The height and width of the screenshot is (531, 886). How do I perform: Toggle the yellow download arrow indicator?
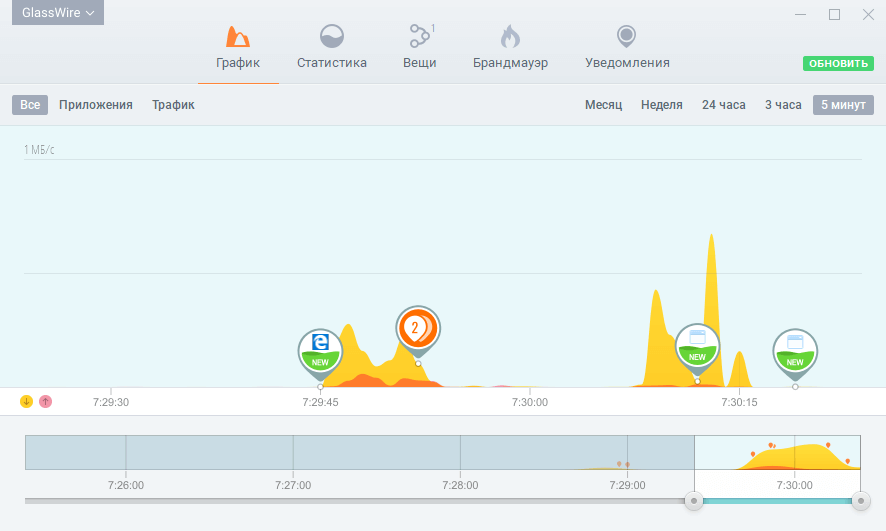click(x=27, y=402)
